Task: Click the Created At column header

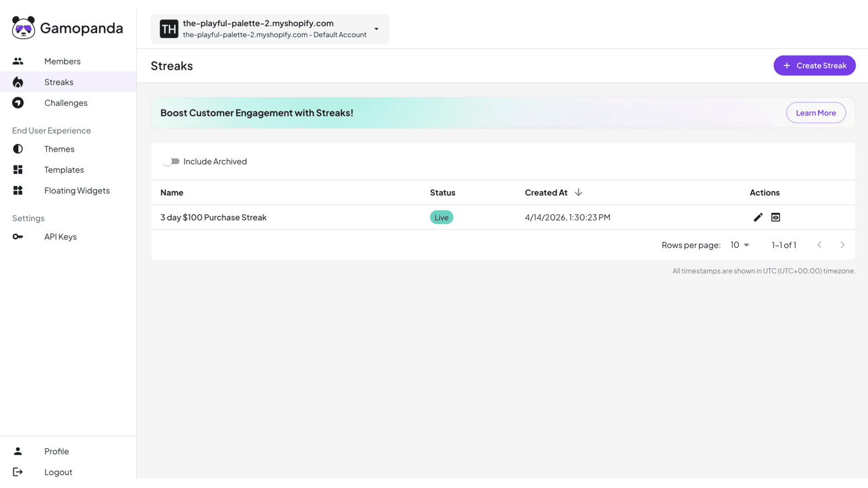Action: click(546, 192)
